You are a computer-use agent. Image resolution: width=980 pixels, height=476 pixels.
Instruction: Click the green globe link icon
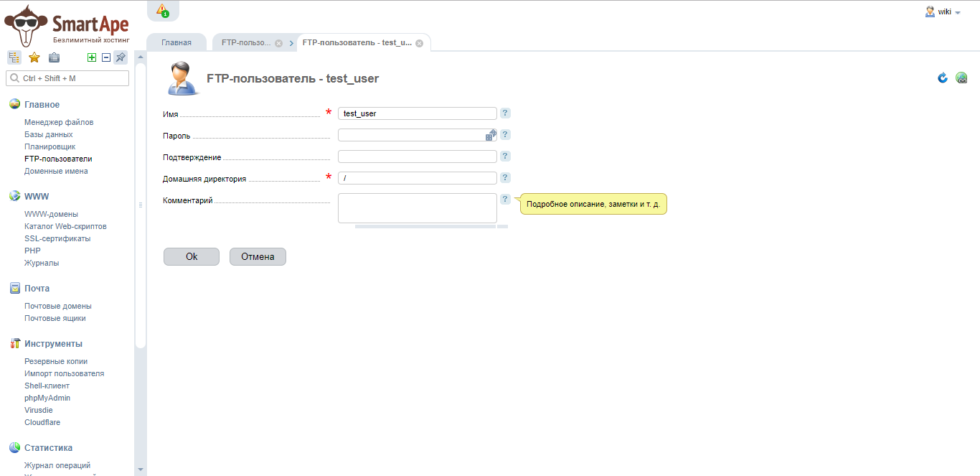[962, 78]
